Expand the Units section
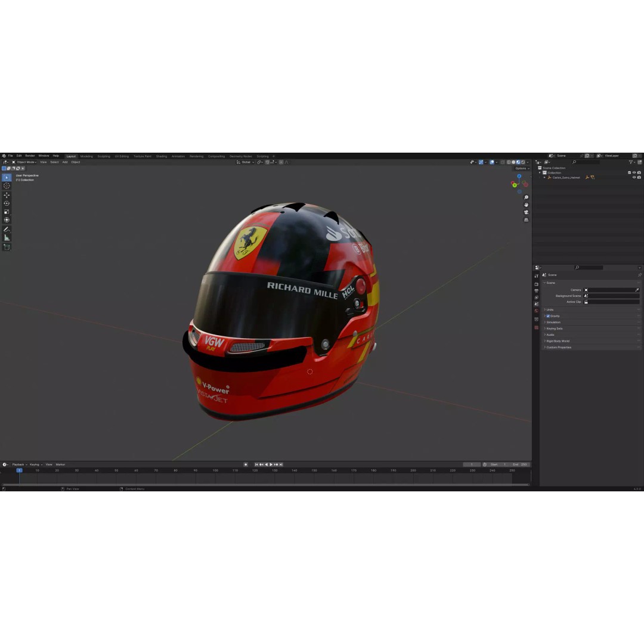This screenshot has height=644, width=644. pyautogui.click(x=550, y=310)
